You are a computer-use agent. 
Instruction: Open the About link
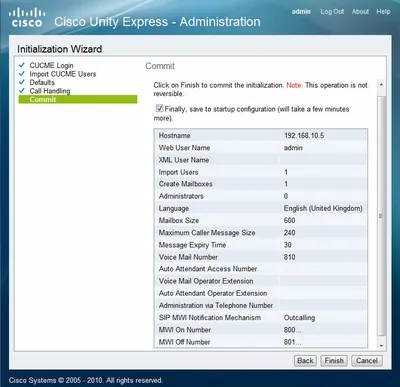pos(360,12)
